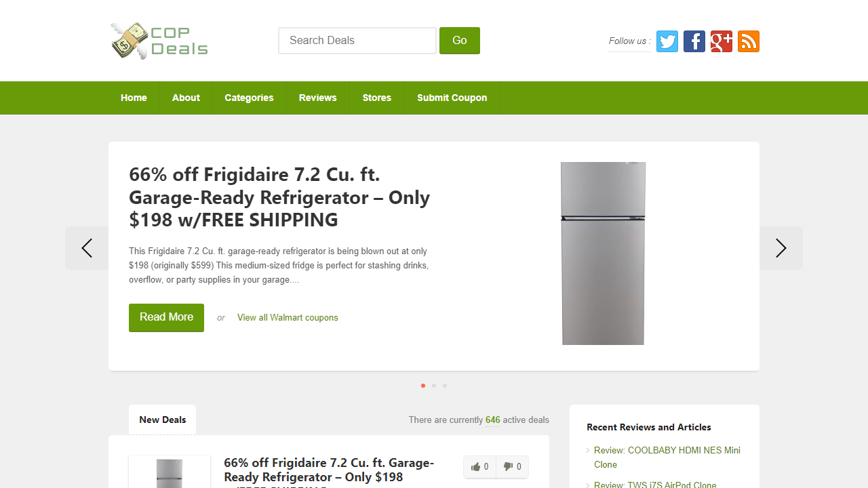Upvote the Frigidaire deal with thumbs up

pyautogui.click(x=480, y=467)
